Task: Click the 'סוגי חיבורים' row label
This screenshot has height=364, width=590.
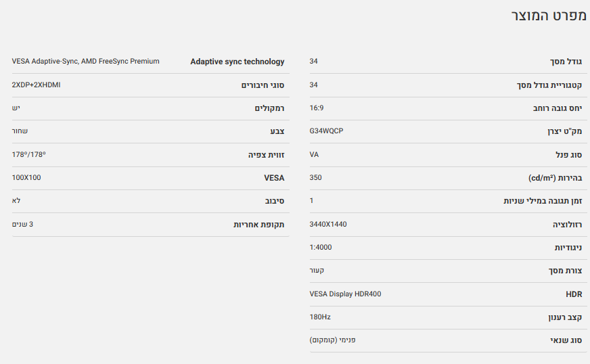Action: [263, 85]
